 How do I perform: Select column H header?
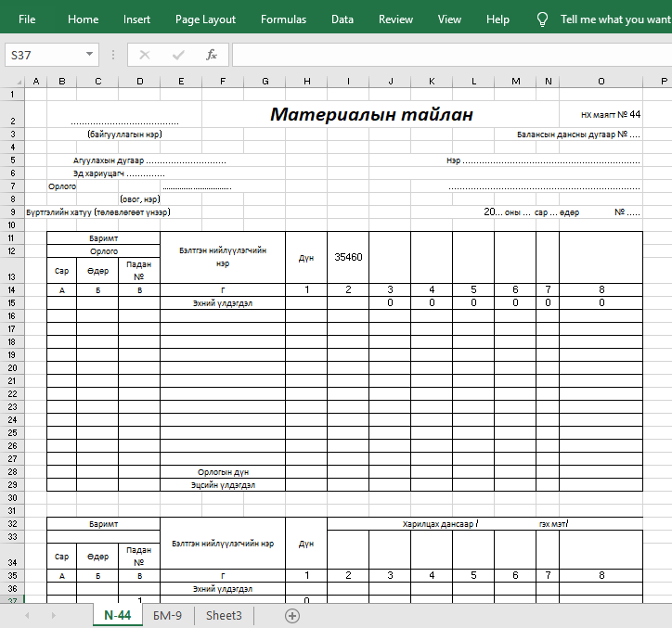307,82
